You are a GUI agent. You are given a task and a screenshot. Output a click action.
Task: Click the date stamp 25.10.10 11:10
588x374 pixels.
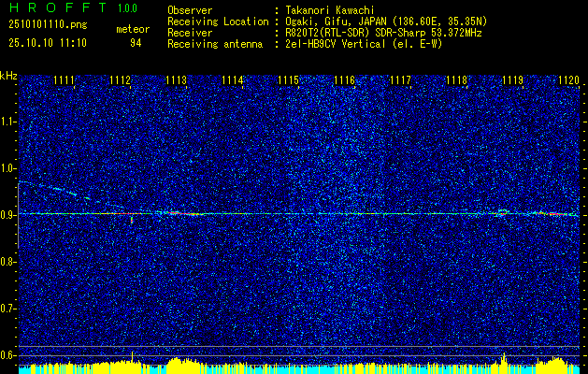pos(48,43)
